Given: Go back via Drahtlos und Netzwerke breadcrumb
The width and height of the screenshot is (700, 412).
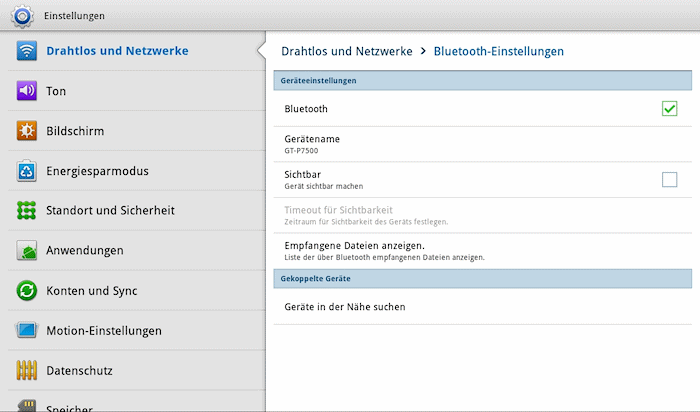Looking at the screenshot, I should tap(347, 51).
